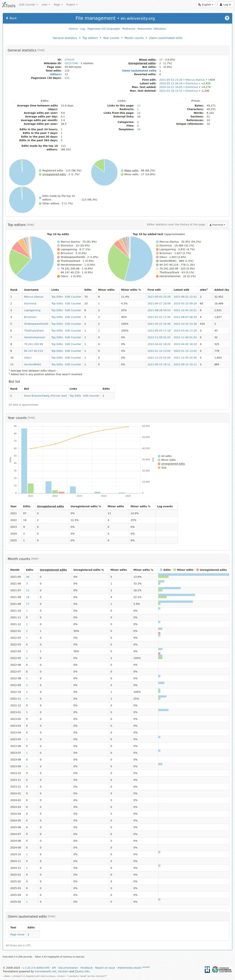Open the All languages link
Screen dimensions: 235x980
click(x=111, y=29)
